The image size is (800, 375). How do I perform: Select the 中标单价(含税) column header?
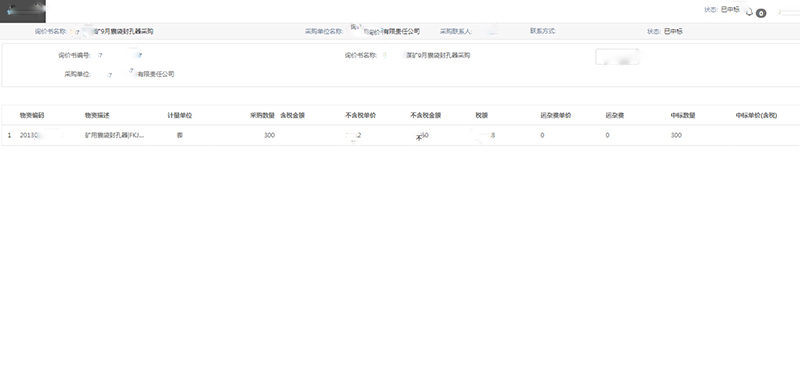pos(756,115)
